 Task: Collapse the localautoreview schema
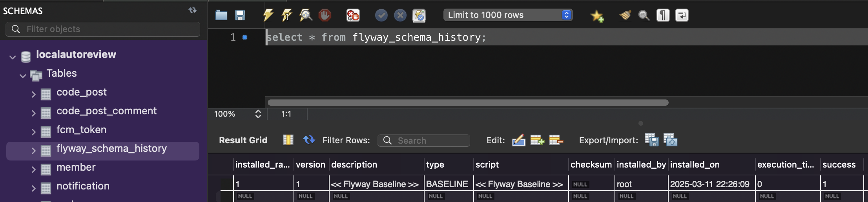[x=13, y=57]
